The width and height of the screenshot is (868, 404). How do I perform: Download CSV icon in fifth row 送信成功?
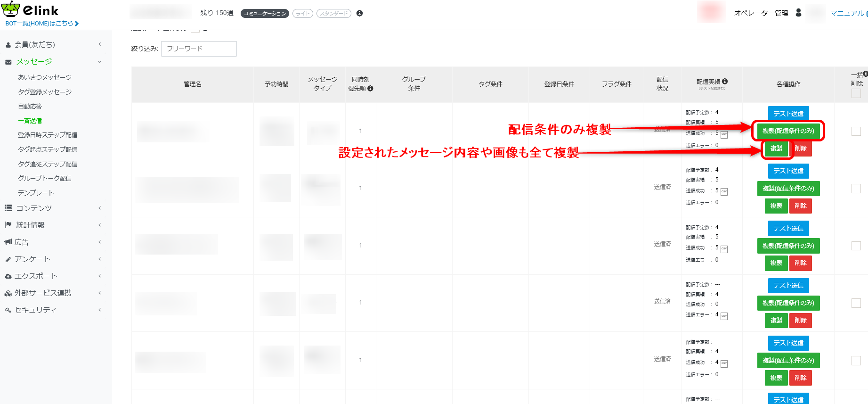pos(724,363)
